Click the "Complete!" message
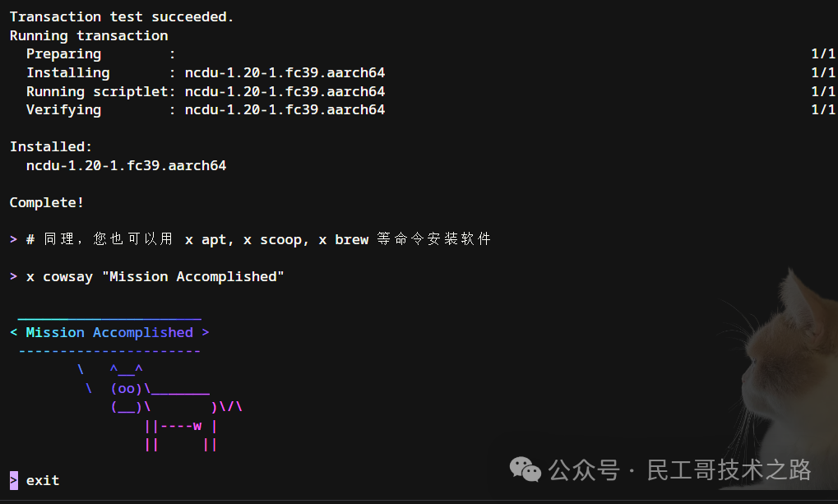 (x=47, y=202)
